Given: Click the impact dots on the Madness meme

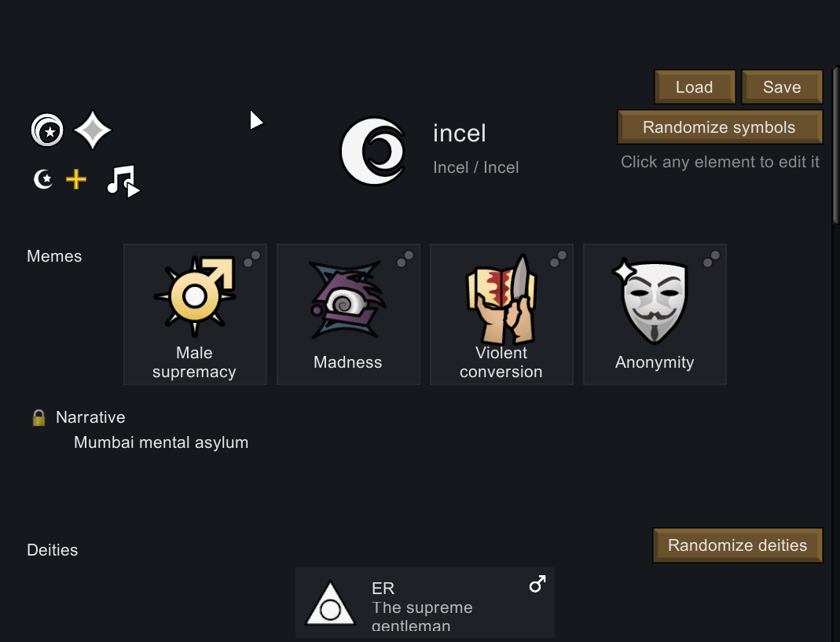Looking at the screenshot, I should pos(405,259).
